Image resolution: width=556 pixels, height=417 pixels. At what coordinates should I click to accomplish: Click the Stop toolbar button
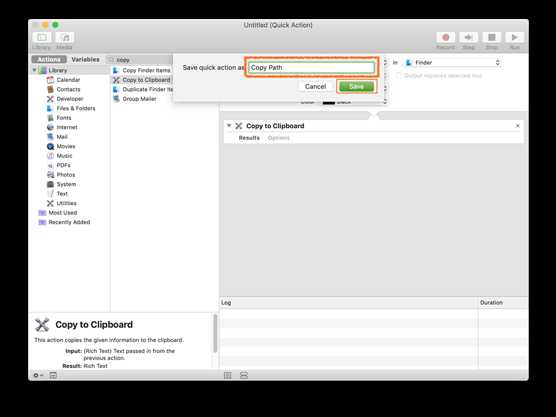491,37
